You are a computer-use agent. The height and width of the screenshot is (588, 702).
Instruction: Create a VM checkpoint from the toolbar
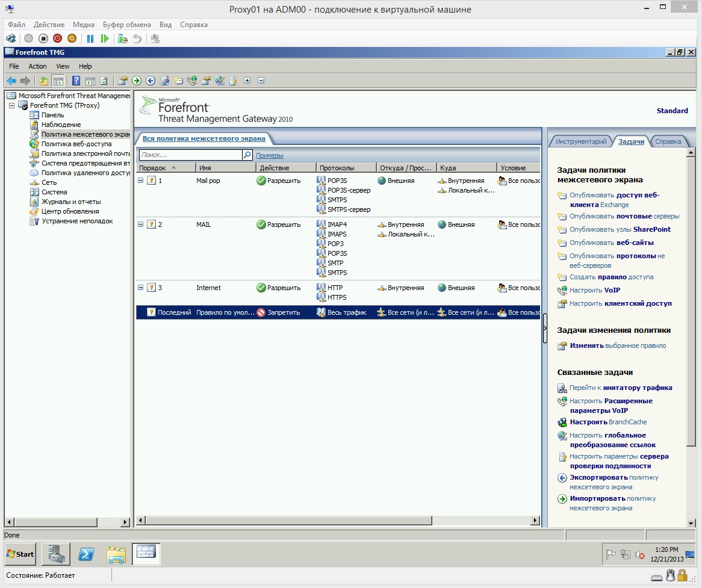click(x=123, y=39)
